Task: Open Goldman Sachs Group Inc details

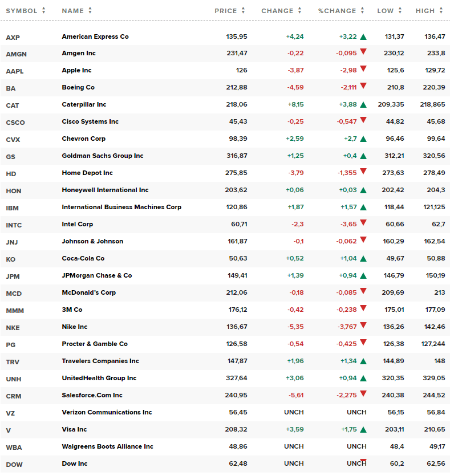Action: pos(103,156)
